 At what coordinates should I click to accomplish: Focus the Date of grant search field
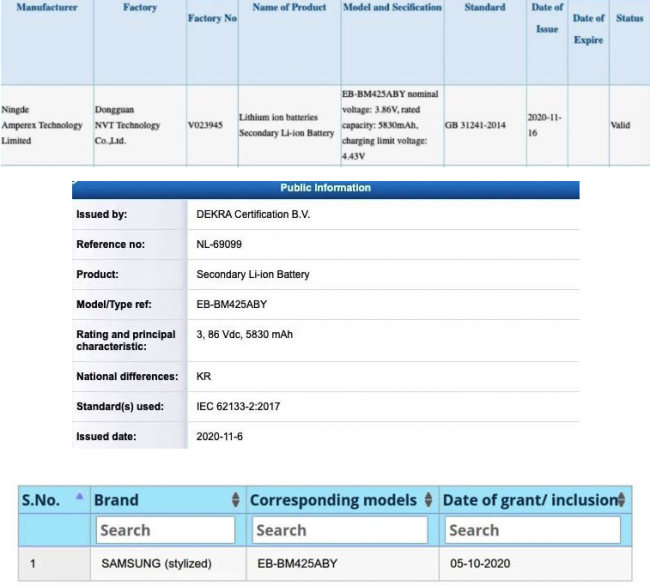(x=533, y=530)
